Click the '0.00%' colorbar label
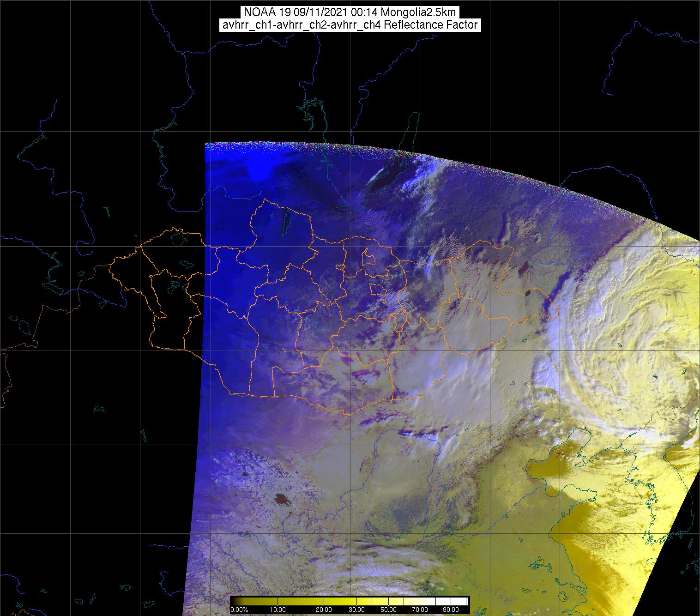The width and height of the screenshot is (700, 616). pos(239,610)
